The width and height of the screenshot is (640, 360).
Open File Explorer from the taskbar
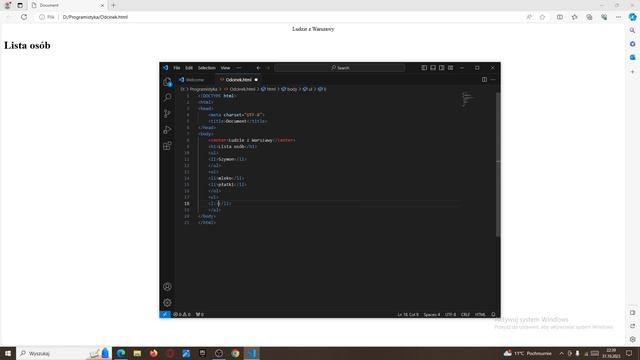point(137,353)
